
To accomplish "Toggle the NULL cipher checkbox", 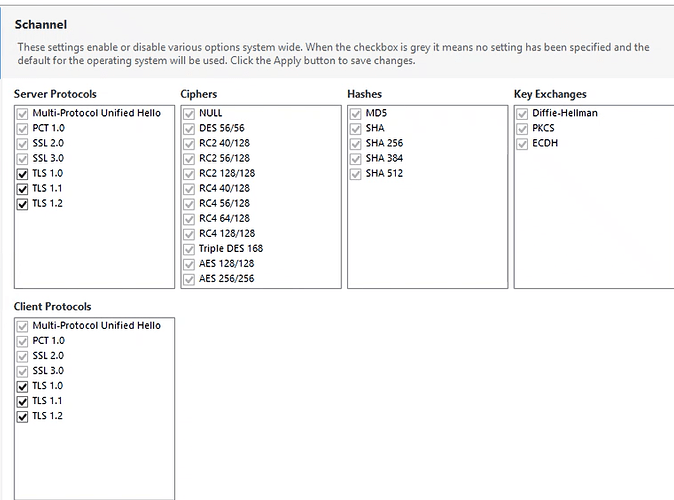I will click(190, 114).
